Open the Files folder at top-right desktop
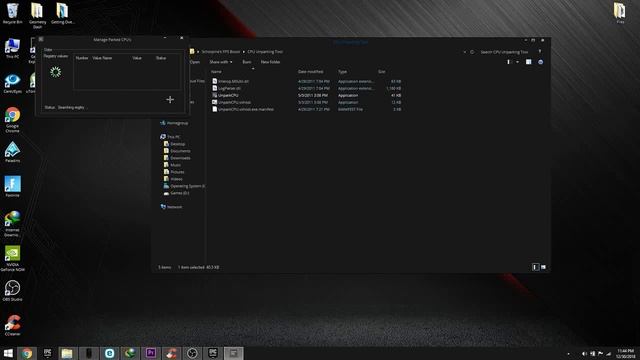Screen dimensions: 640x360 (620, 13)
